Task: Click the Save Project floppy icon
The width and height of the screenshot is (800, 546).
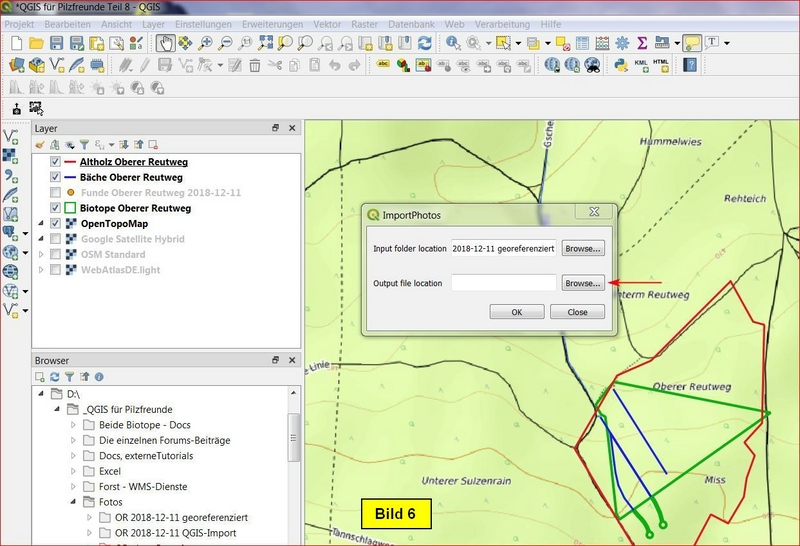Action: tap(56, 43)
